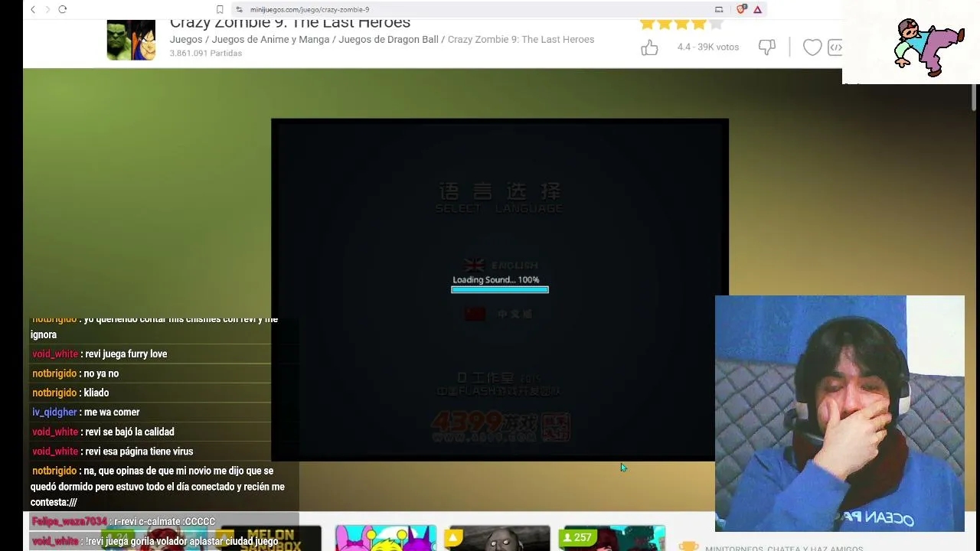This screenshot has height=551, width=980.
Task: Open the Brave Rewards triangle icon
Action: 757,9
